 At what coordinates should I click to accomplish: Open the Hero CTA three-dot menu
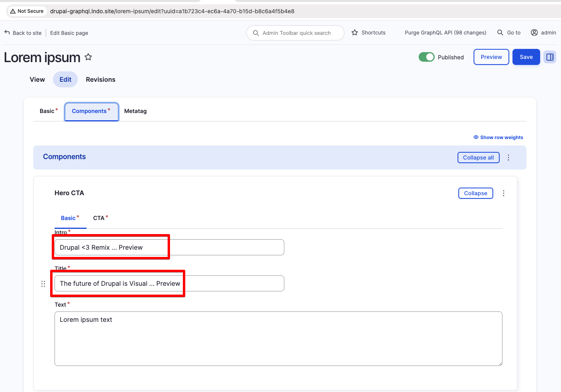tap(504, 193)
